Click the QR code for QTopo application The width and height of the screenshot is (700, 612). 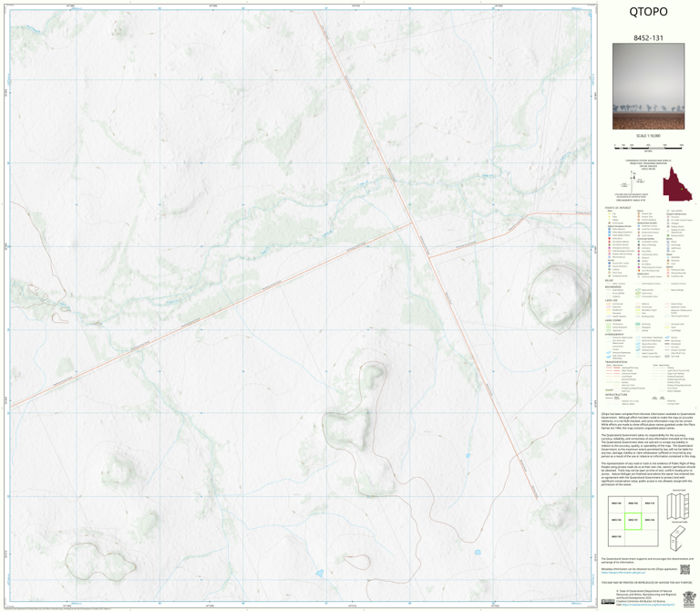tap(685, 569)
